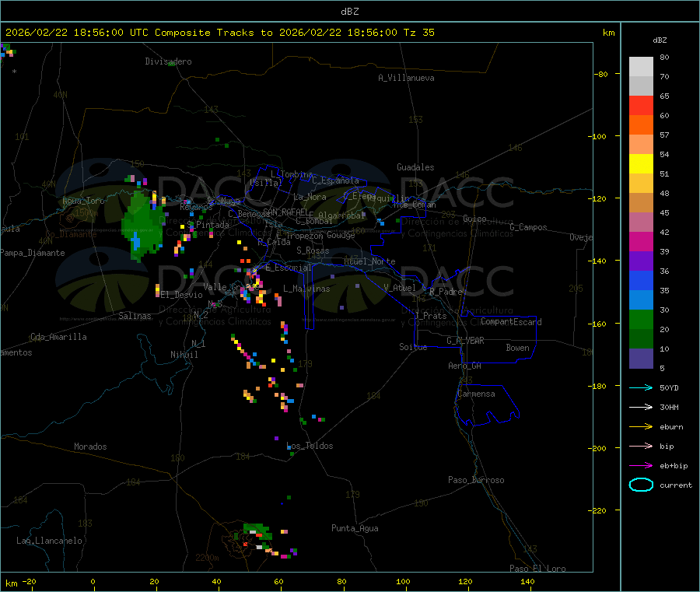Viewport: 700px width, 592px height.
Task: Click the Guadales map label
Action: pos(415,167)
